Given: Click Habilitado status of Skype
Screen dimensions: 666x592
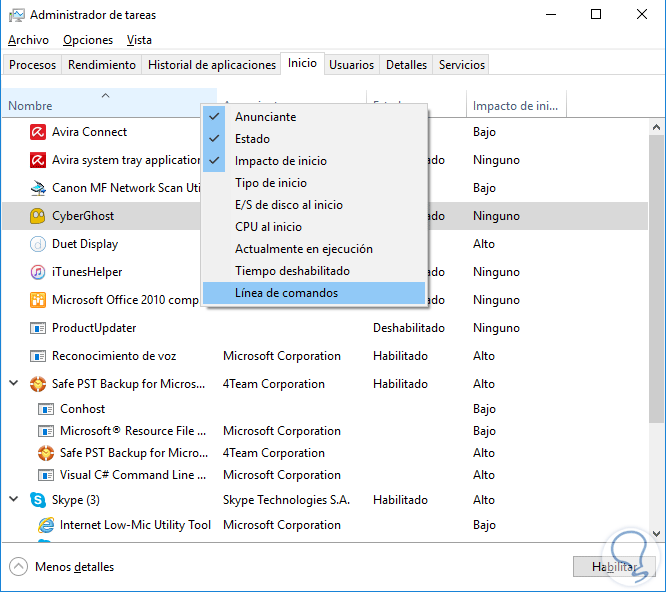Looking at the screenshot, I should [x=401, y=500].
